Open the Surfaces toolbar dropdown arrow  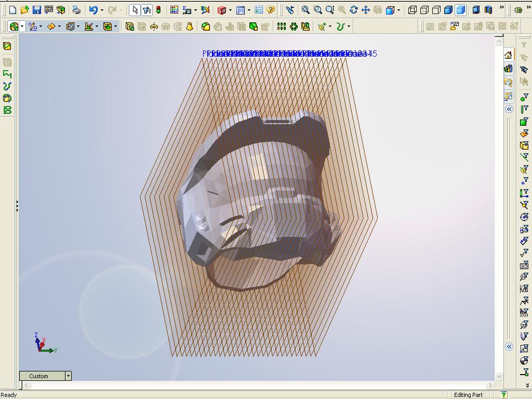(x=59, y=26)
